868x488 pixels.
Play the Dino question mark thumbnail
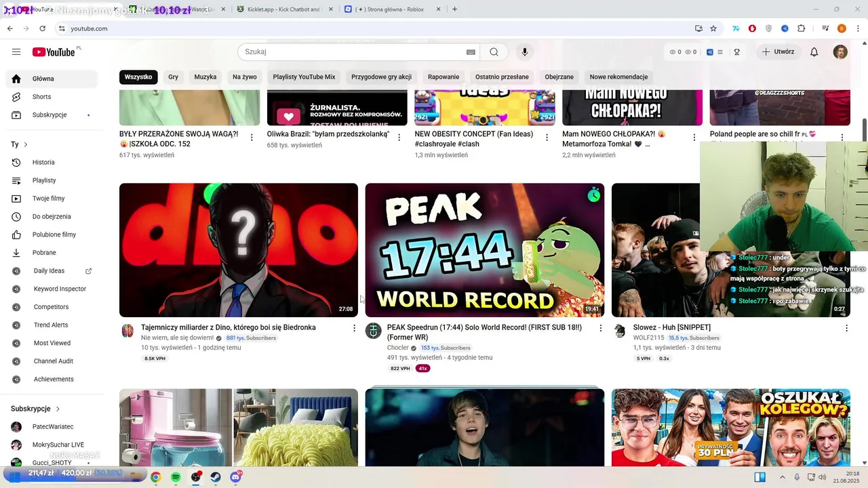pos(239,250)
